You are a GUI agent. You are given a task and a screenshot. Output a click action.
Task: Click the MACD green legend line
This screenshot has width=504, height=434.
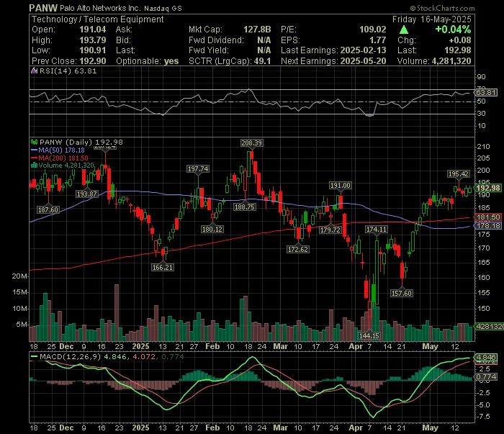pos(34,356)
